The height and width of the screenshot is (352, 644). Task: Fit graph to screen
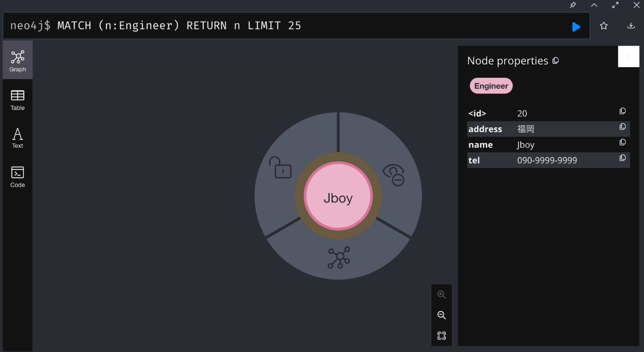click(x=442, y=335)
